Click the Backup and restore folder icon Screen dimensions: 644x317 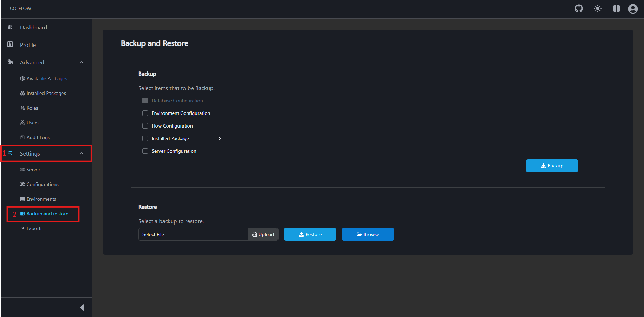(x=22, y=214)
